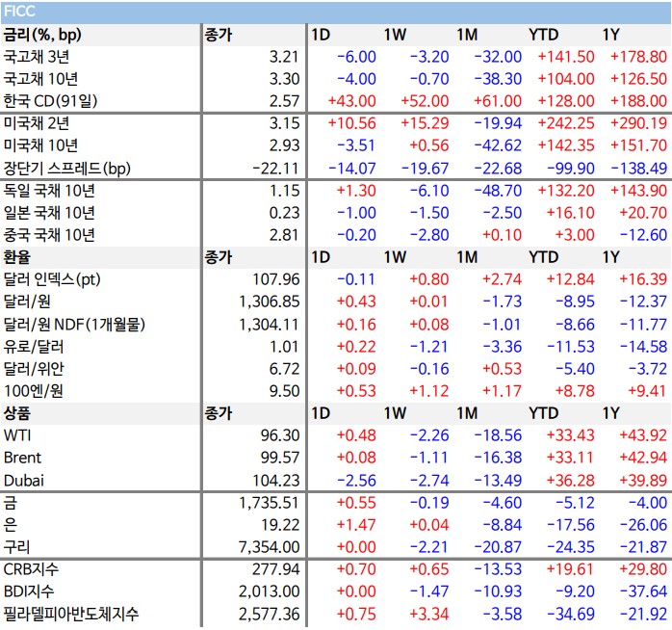Click dollar index closing value 107.96
The image size is (672, 630).
[x=276, y=279]
